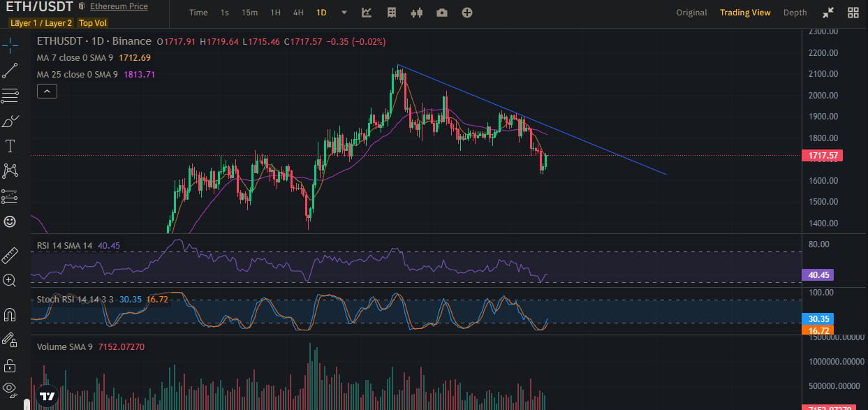Screen dimensions: 868x410
Task: Switch to 1H interval
Action: click(x=275, y=13)
